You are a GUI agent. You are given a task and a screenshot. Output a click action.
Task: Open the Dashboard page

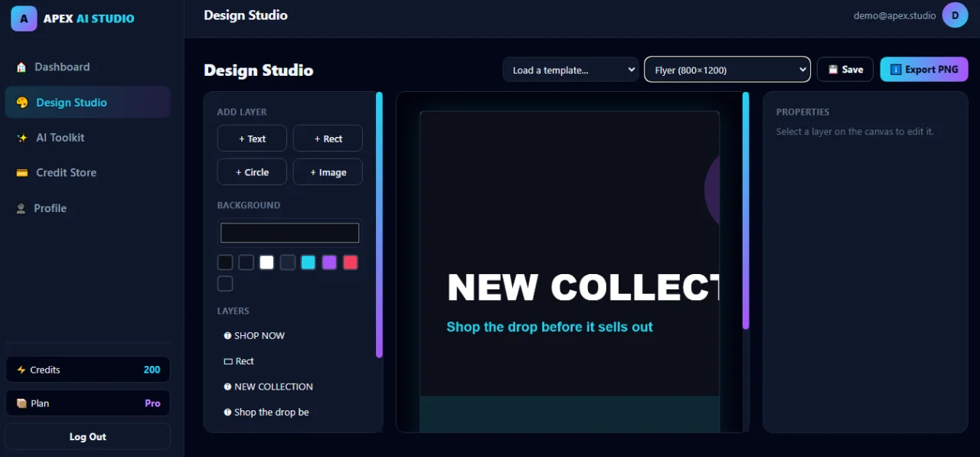pos(88,67)
